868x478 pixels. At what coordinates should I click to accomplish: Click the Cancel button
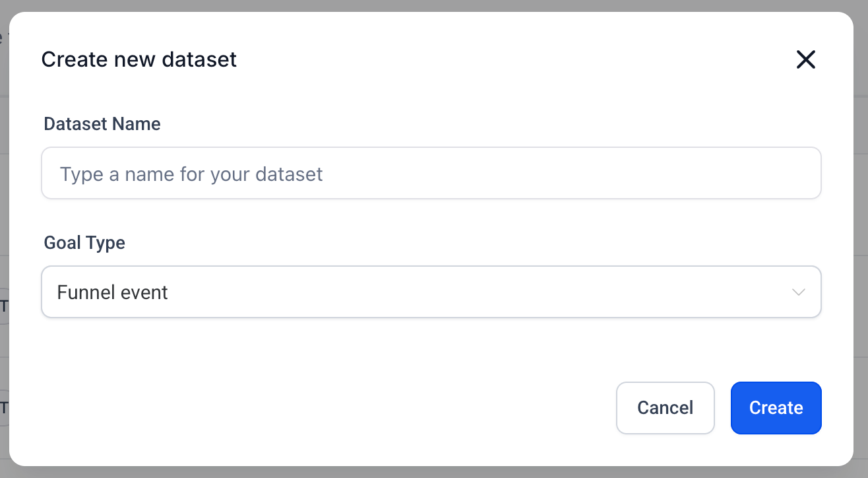tap(665, 407)
